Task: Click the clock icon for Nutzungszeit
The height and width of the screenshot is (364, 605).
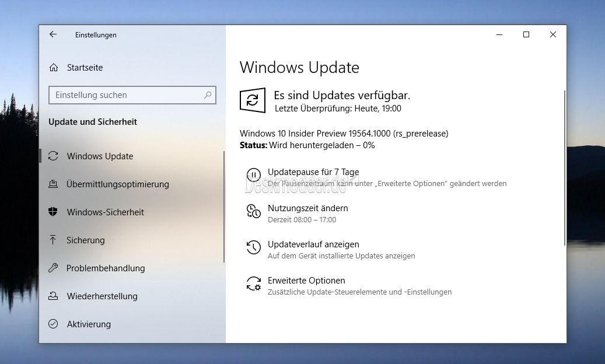Action: click(x=254, y=211)
